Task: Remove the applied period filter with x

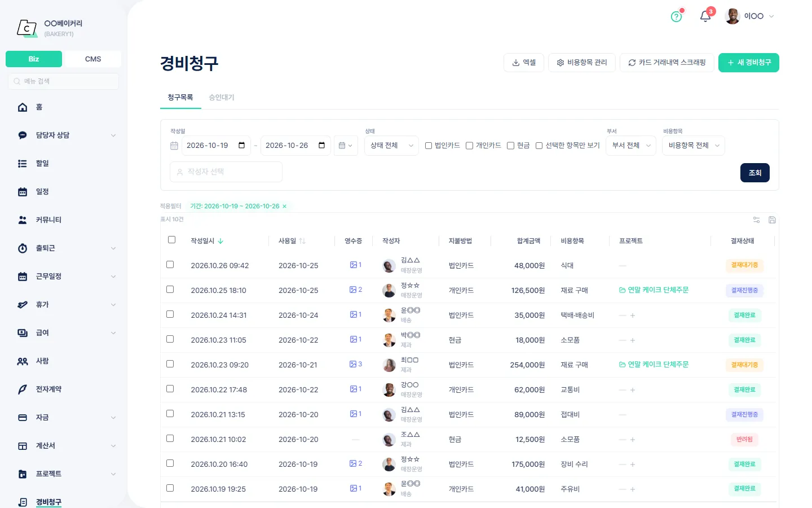Action: click(284, 207)
